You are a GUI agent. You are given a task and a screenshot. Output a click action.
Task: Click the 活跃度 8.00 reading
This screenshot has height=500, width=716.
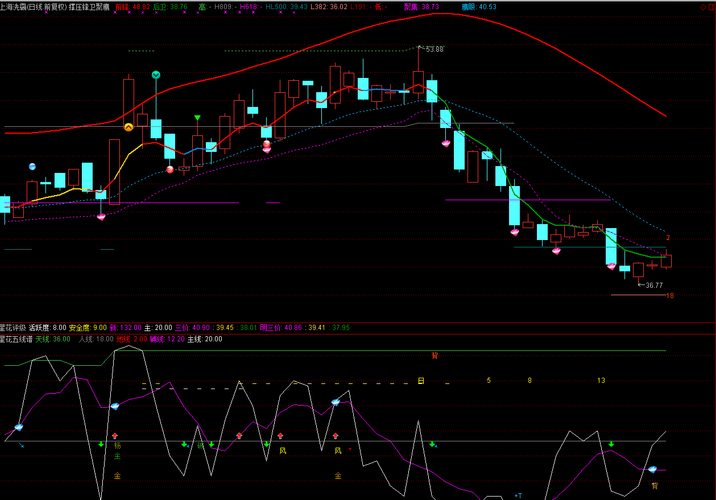click(x=47, y=327)
